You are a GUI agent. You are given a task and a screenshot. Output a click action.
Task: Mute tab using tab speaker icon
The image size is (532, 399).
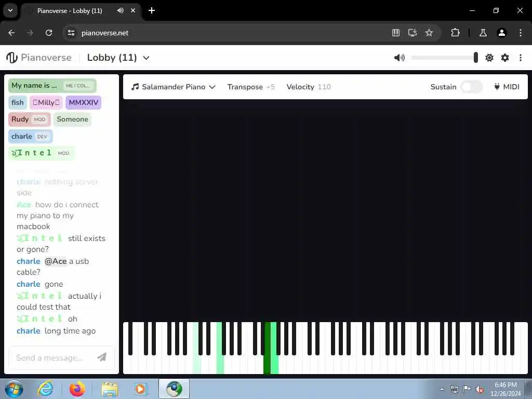121,10
